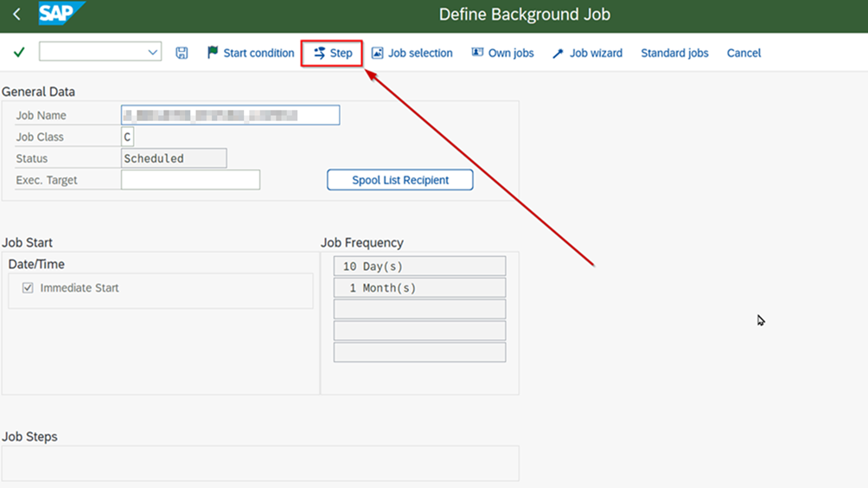Click the save diskette icon
The width and height of the screenshot is (868, 488).
point(182,53)
